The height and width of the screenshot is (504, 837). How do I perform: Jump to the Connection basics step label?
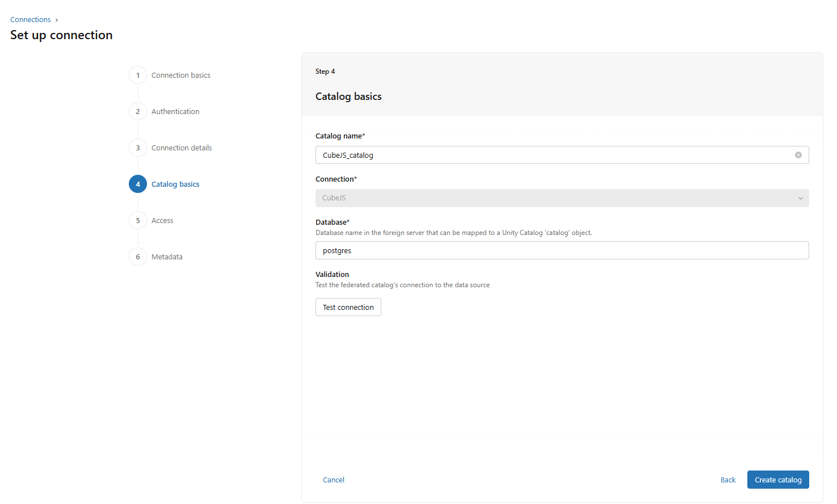coord(180,75)
